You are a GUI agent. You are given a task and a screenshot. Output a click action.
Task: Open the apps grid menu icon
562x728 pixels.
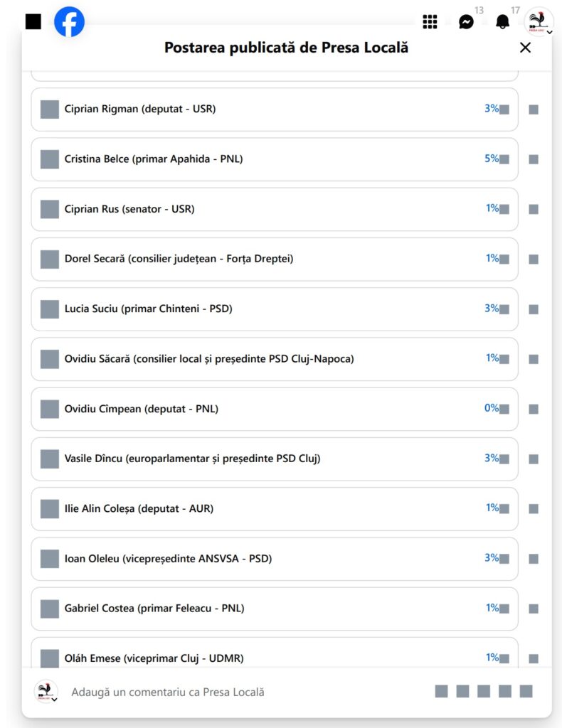(x=430, y=21)
